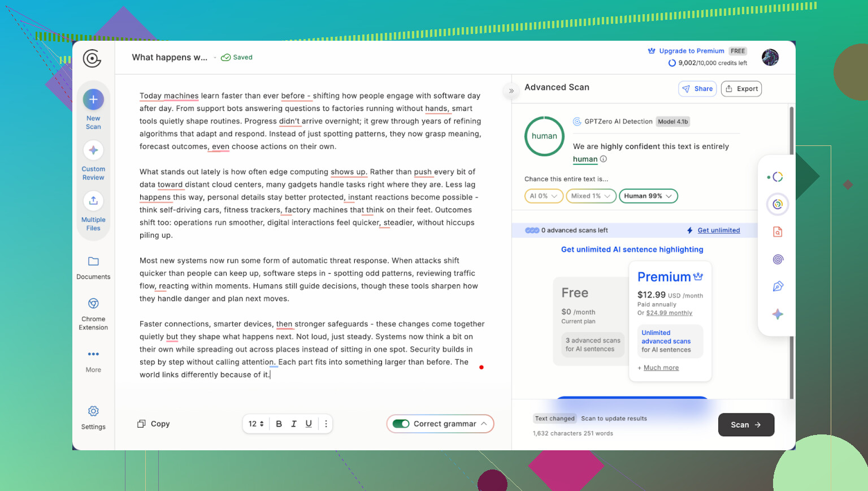Click the New Scan plus icon

tap(93, 100)
